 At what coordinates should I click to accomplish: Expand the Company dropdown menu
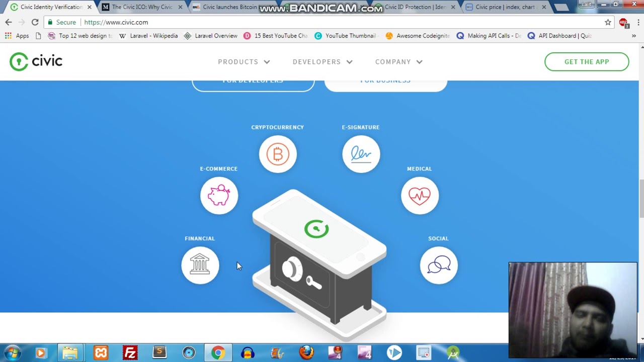point(398,62)
